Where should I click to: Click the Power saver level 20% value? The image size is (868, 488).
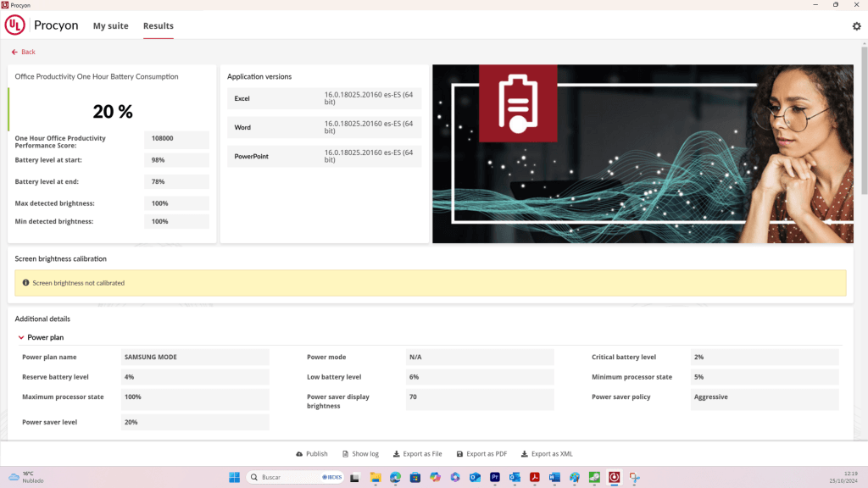(195, 422)
